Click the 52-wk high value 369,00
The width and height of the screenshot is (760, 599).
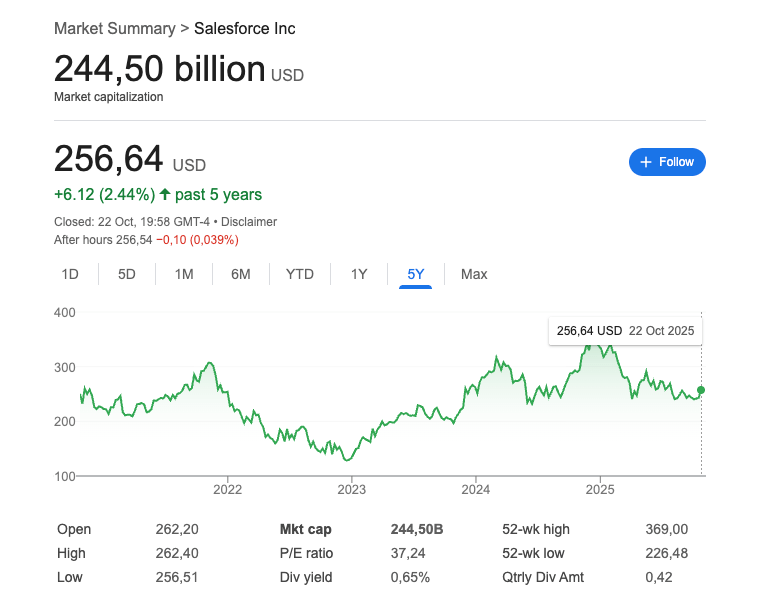(x=666, y=529)
